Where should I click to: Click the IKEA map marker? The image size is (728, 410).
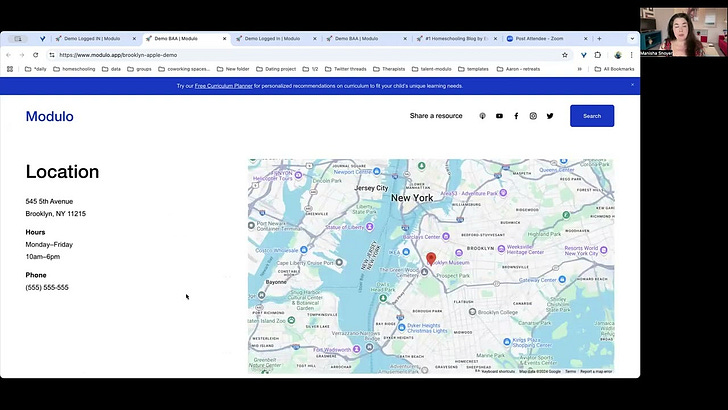click(x=406, y=252)
